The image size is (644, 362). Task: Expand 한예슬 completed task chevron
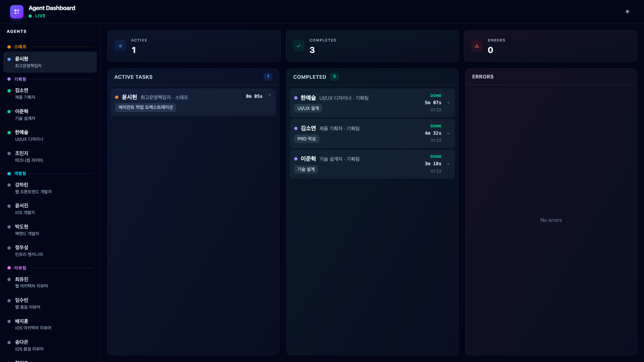click(x=448, y=103)
